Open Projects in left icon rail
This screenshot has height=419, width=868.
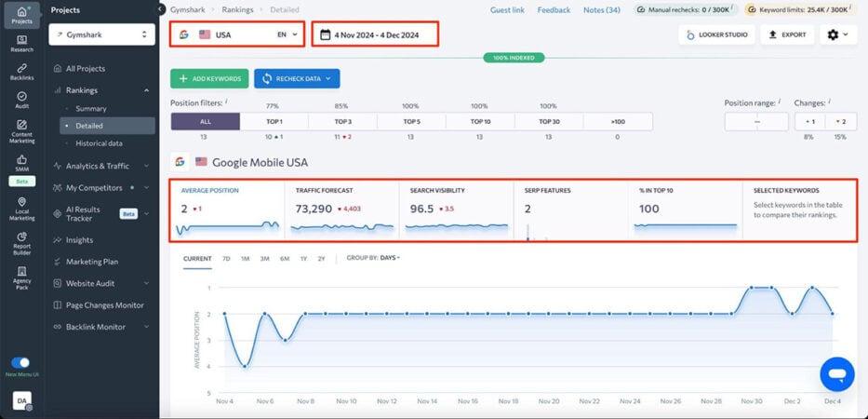(21, 15)
